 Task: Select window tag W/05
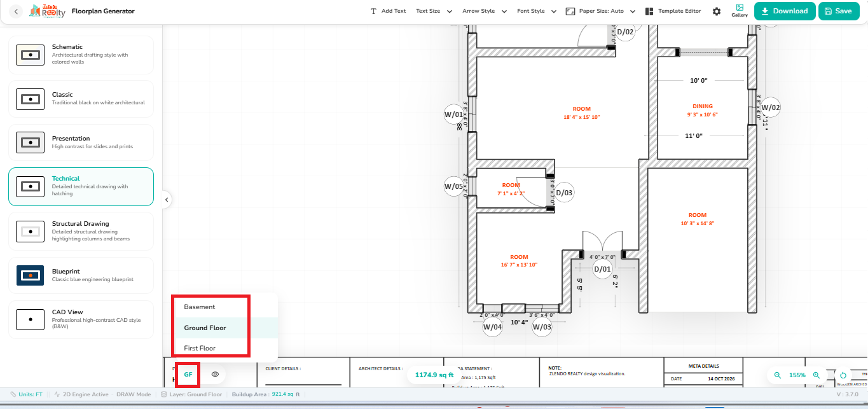tap(454, 186)
